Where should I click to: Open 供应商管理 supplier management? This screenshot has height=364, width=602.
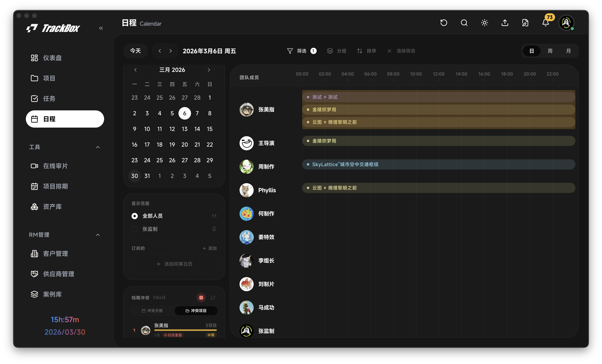coord(65,274)
